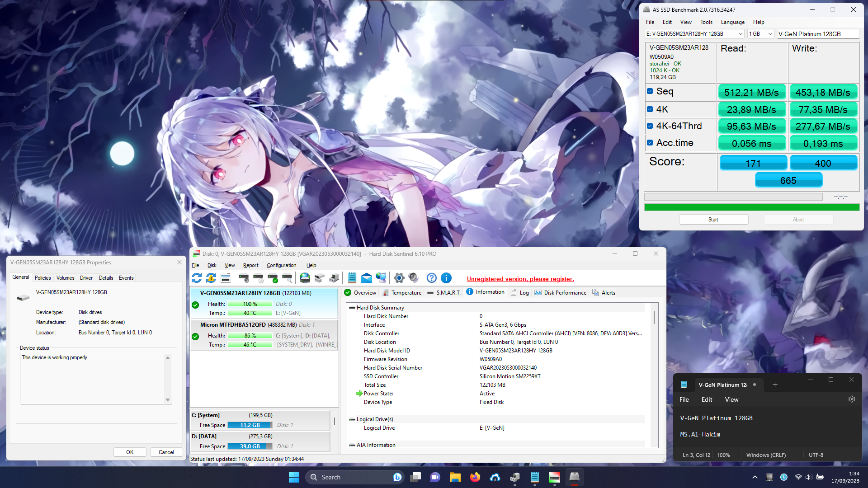Click C: [System] free space bar
Image resolution: width=868 pixels, height=488 pixels.
250,425
